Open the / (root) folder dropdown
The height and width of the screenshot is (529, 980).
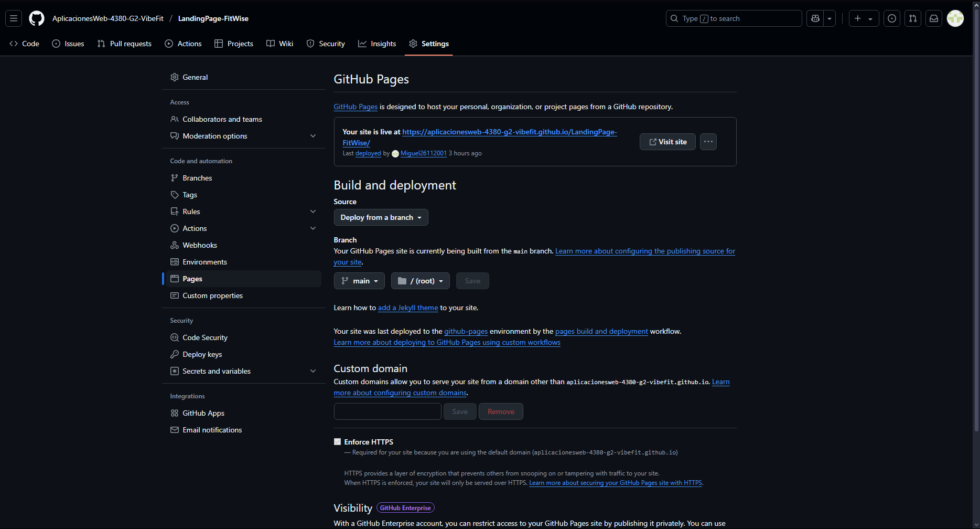[421, 281]
